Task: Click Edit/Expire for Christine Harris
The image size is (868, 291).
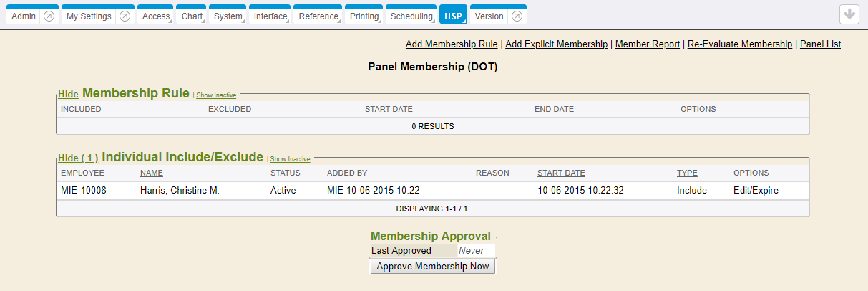Action: click(756, 191)
